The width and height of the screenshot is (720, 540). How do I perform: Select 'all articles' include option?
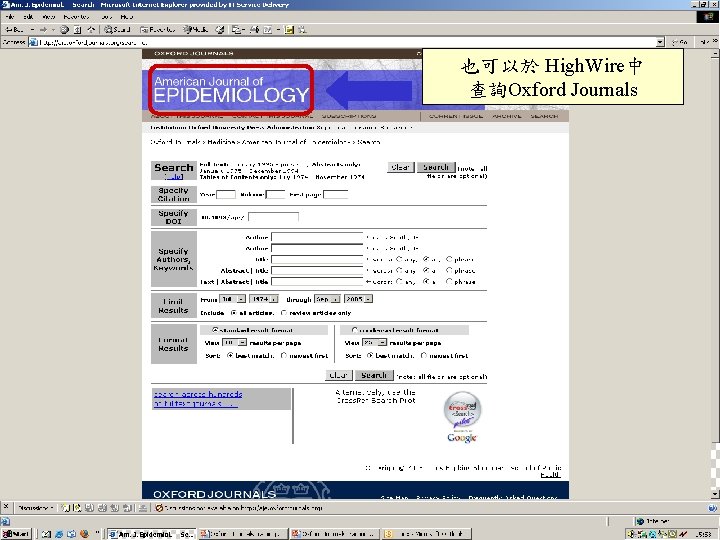(234, 313)
